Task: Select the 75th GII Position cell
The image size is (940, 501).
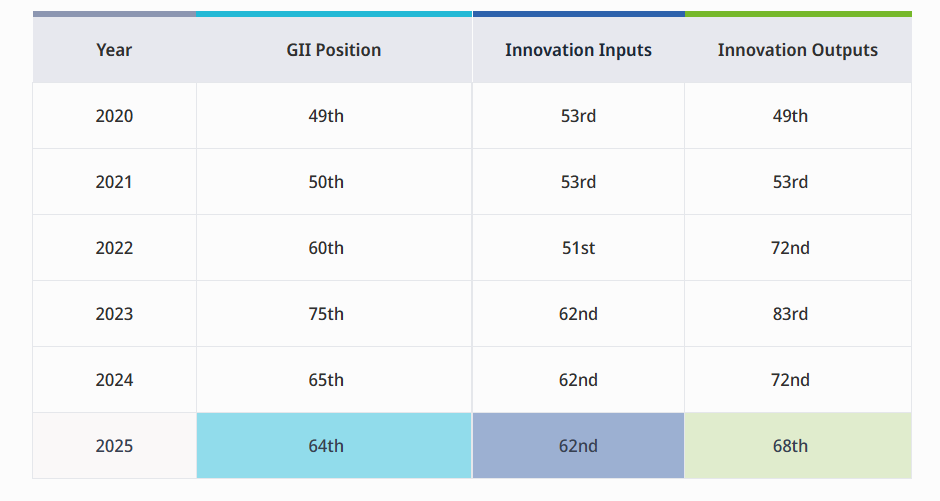Action: tap(334, 314)
